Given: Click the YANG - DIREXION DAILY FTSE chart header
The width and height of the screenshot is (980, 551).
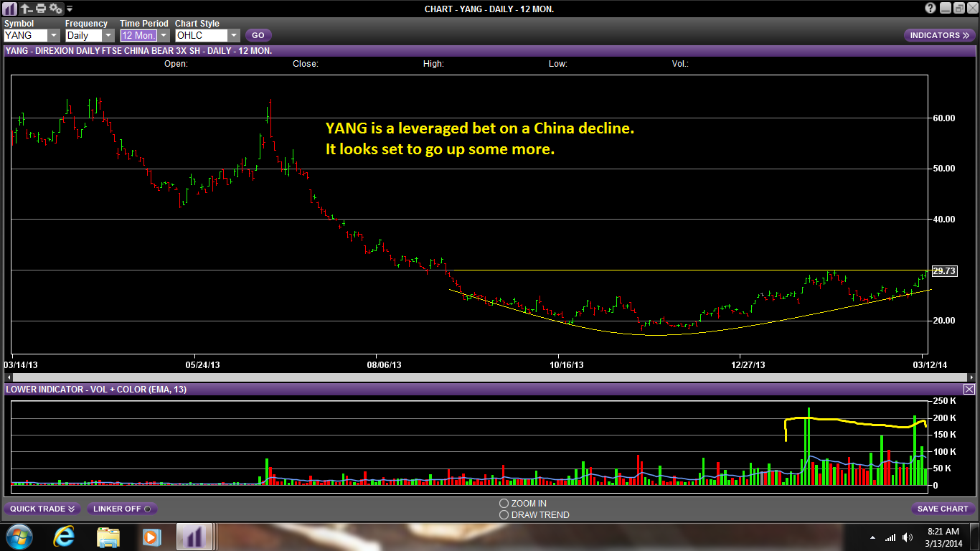Looking at the screenshot, I should (138, 51).
